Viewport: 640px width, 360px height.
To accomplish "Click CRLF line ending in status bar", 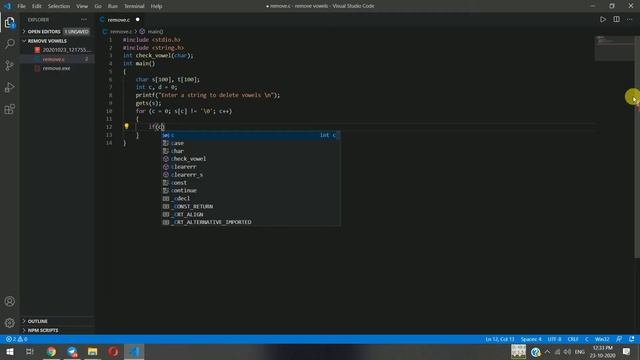I will click(573, 339).
